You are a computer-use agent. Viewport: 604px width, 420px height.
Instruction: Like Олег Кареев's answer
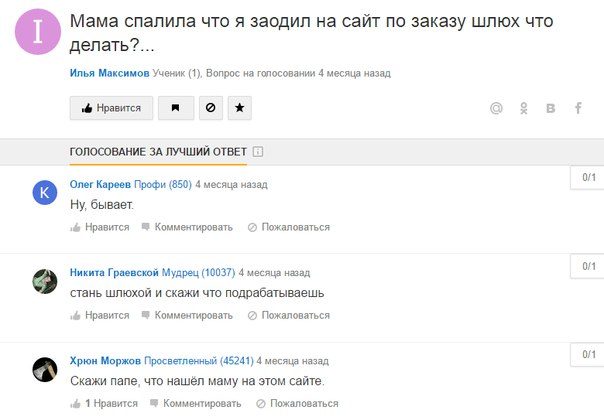click(100, 227)
